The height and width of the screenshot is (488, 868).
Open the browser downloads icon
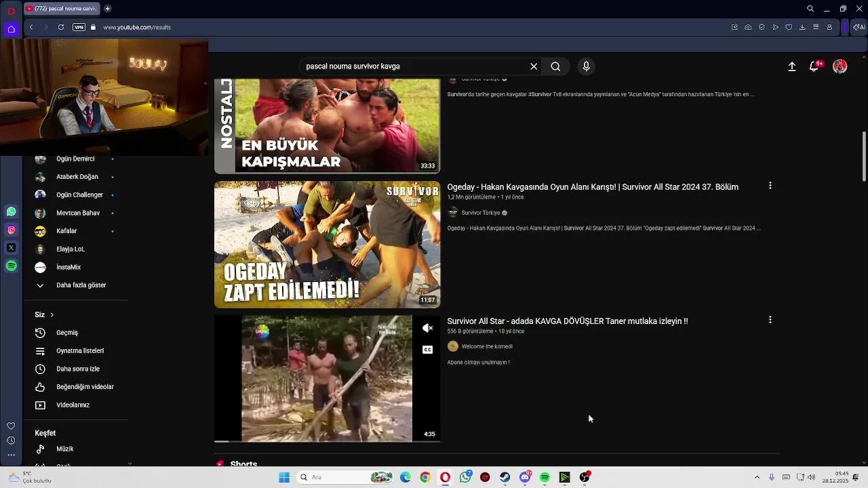pos(802,27)
